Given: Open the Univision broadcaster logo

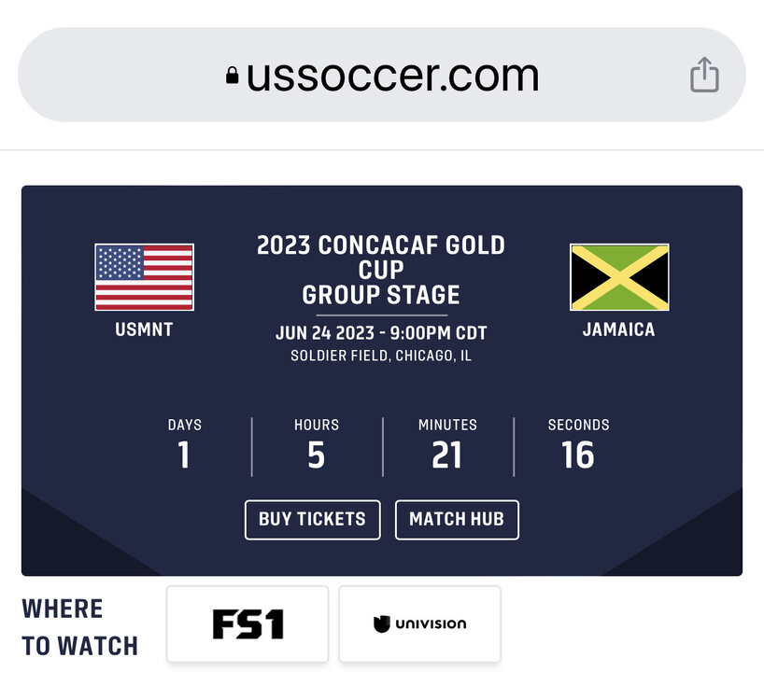Looking at the screenshot, I should click(419, 623).
